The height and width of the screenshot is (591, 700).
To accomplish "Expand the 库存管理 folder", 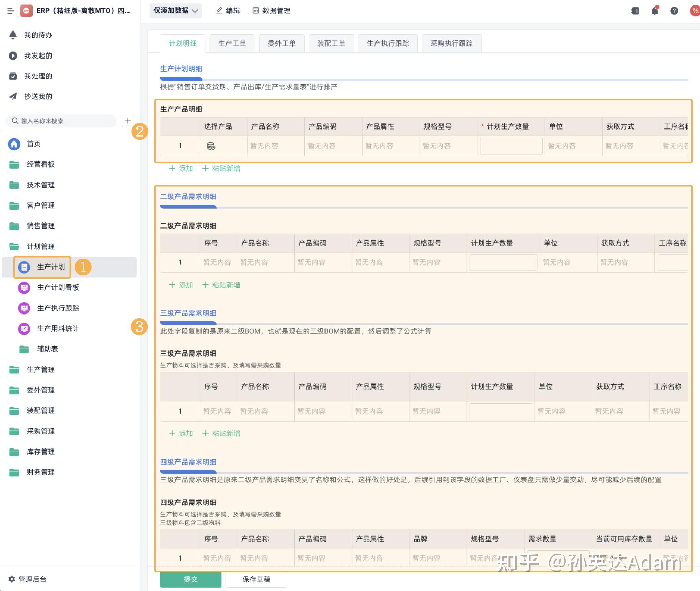I will pyautogui.click(x=40, y=452).
